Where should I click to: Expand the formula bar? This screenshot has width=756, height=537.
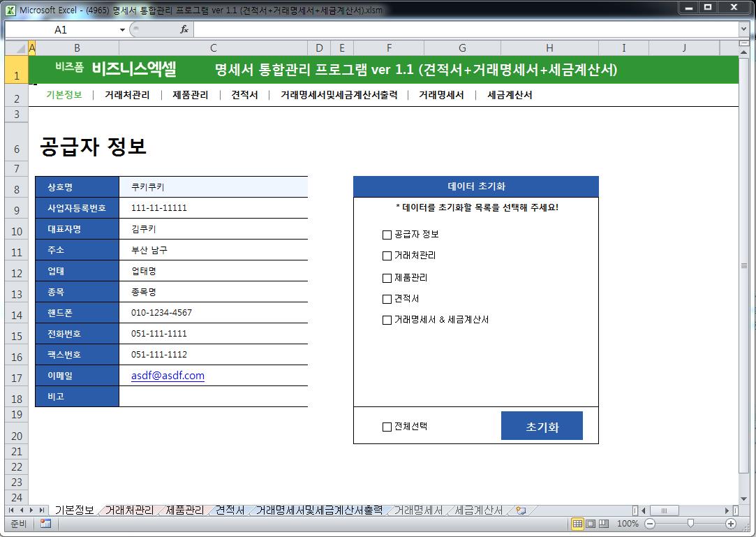click(743, 29)
